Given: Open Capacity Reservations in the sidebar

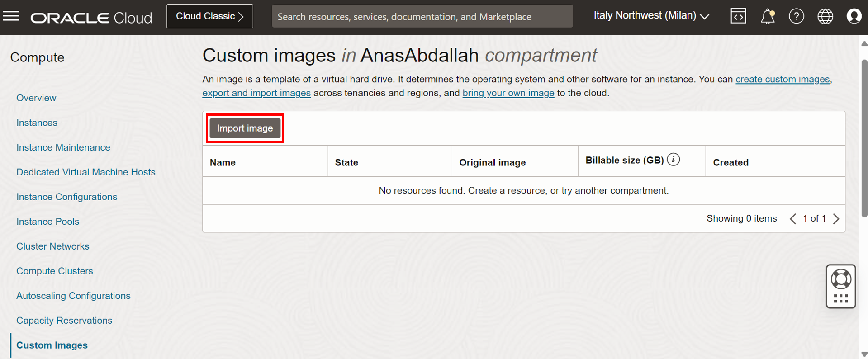Looking at the screenshot, I should (x=64, y=321).
